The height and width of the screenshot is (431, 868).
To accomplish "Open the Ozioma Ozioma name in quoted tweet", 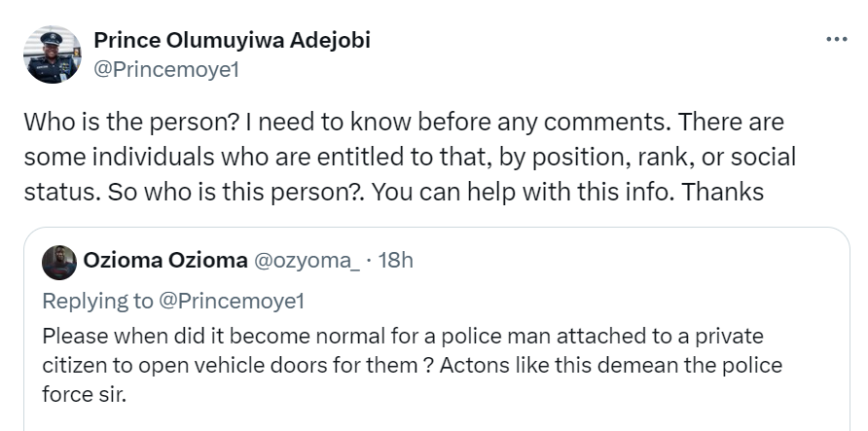I will [164, 261].
